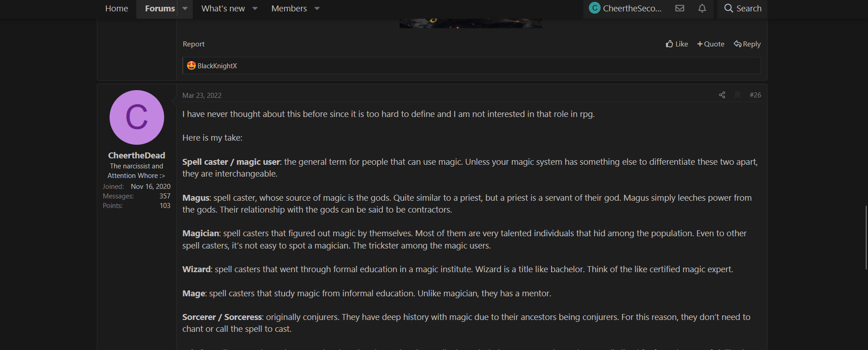Click the Reply arrow on the post
This screenshot has height=350, width=868.
pos(747,44)
